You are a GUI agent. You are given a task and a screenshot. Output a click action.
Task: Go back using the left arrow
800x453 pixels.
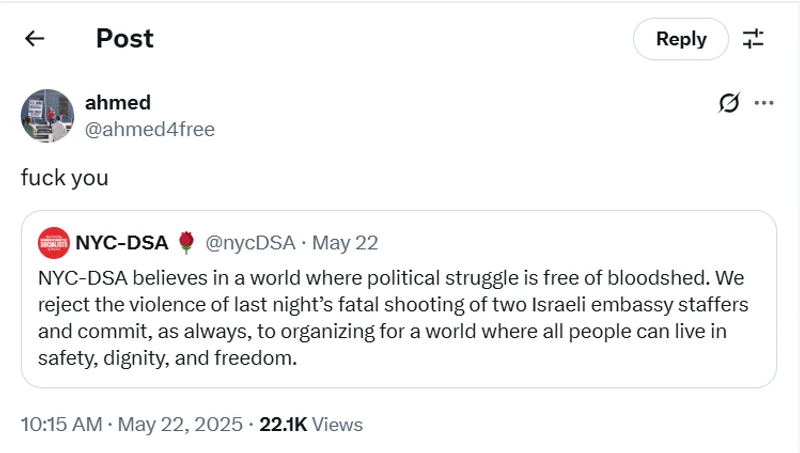click(35, 39)
